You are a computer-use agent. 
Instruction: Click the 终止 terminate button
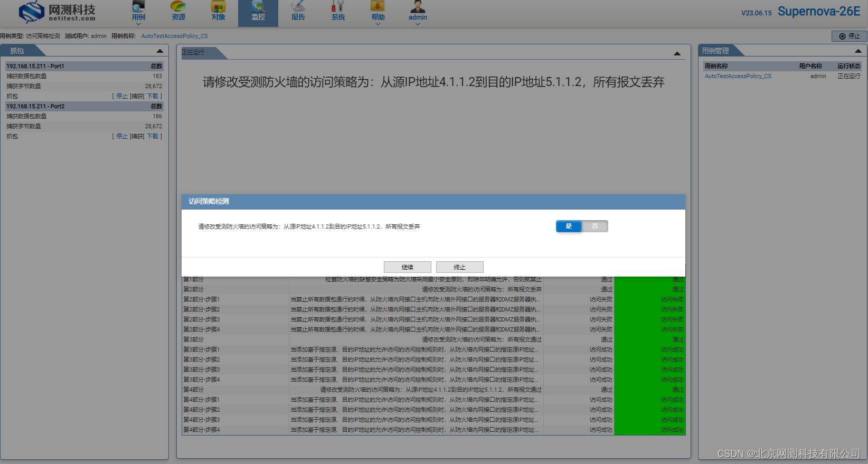(460, 267)
